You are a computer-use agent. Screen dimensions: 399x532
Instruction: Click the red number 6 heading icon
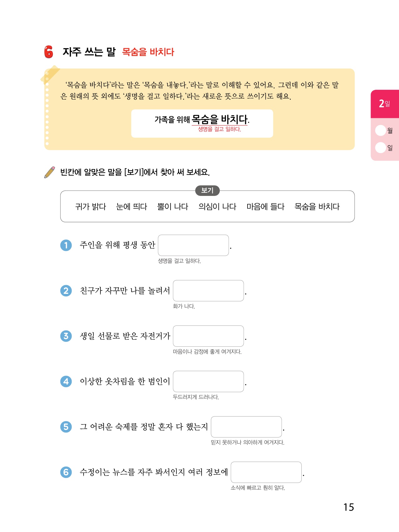click(49, 52)
